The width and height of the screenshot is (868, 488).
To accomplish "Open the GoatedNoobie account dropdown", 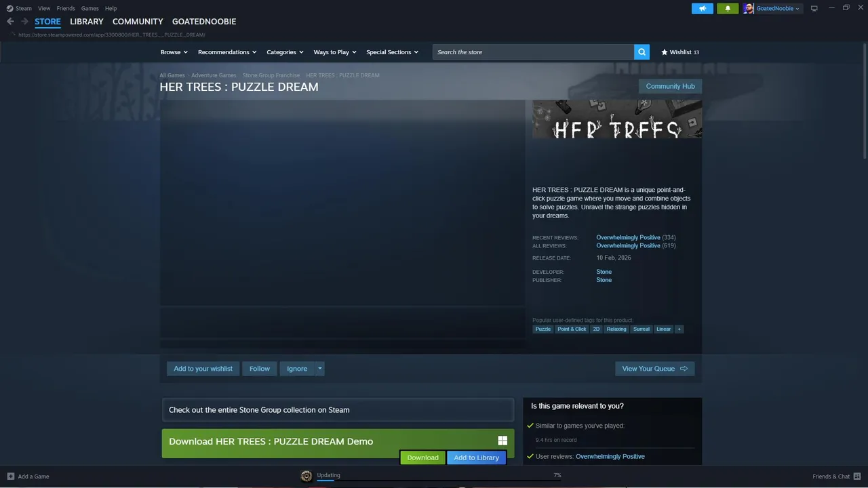I will (778, 8).
